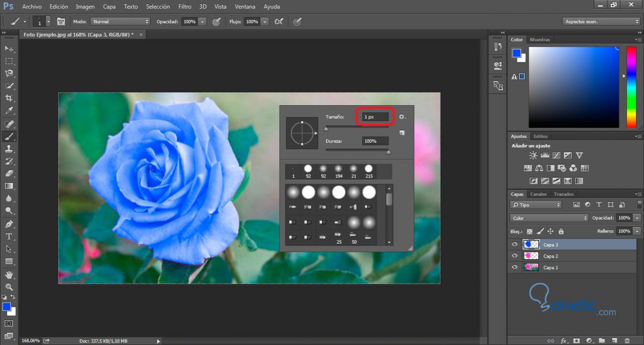Select the Zoom tool
The width and height of the screenshot is (644, 345).
point(9,287)
